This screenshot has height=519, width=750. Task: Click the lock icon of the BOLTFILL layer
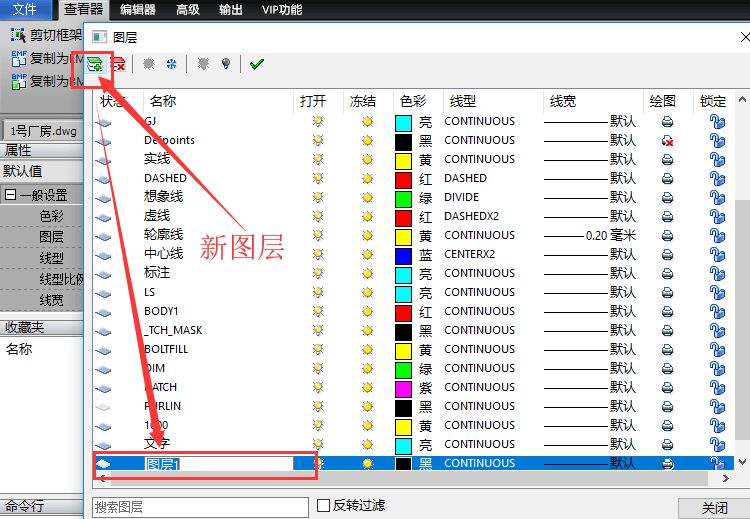pos(717,349)
